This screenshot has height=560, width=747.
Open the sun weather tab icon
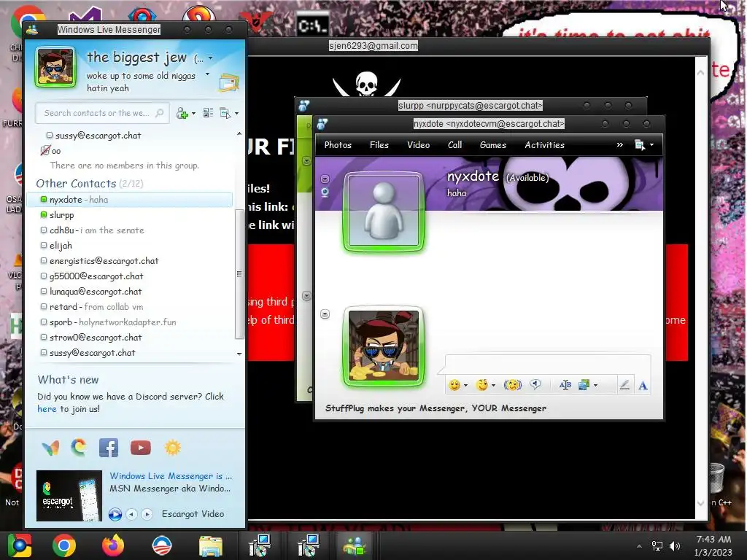coord(172,448)
